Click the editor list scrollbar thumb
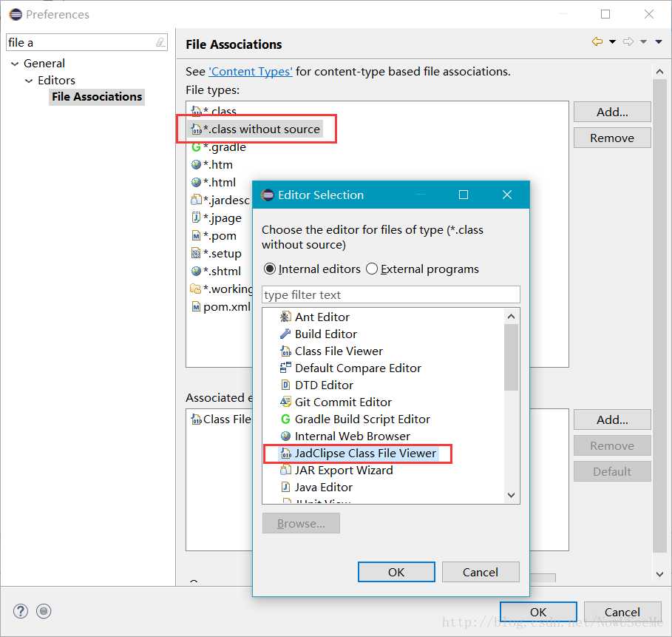This screenshot has height=637, width=672. 511,357
